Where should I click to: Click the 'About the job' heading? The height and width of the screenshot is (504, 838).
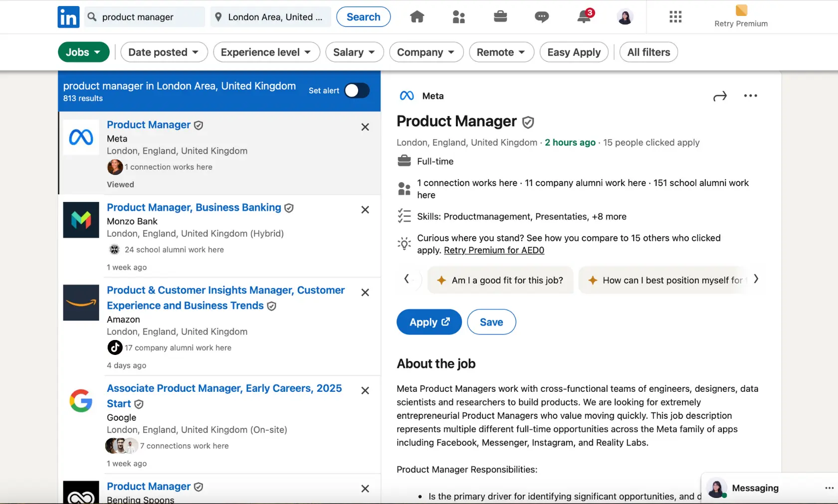point(436,363)
